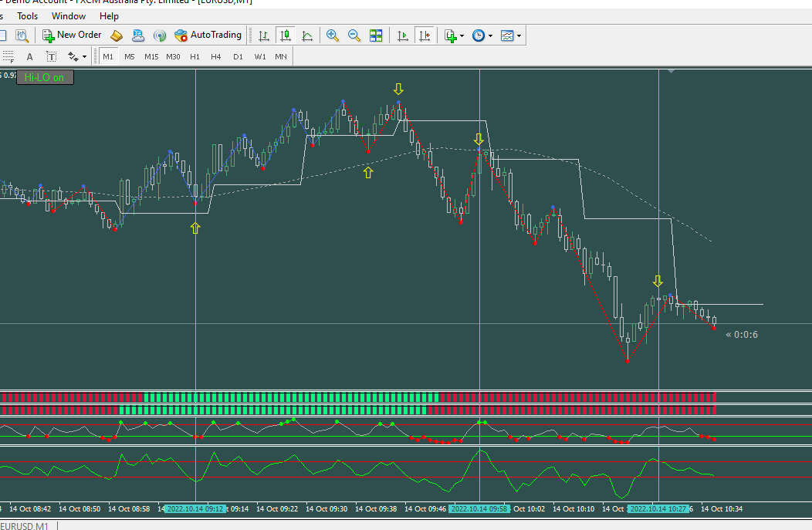
Task: Open arrows objects dropdown
Action: tap(77, 56)
